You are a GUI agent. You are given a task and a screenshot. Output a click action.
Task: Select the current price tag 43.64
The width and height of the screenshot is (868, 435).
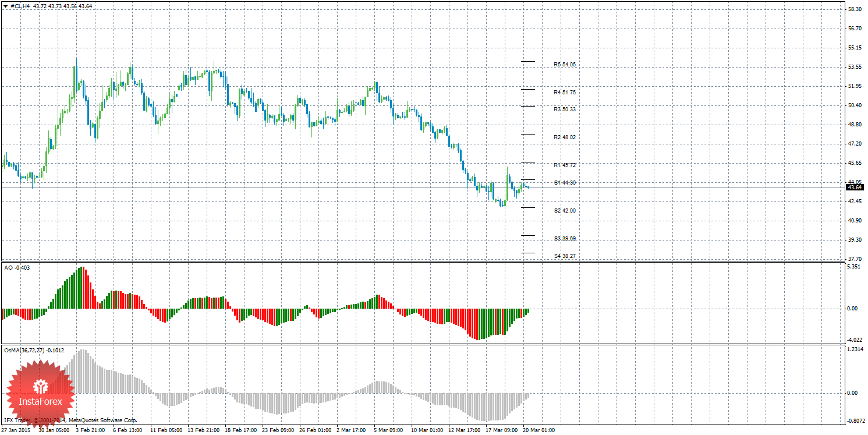point(855,188)
